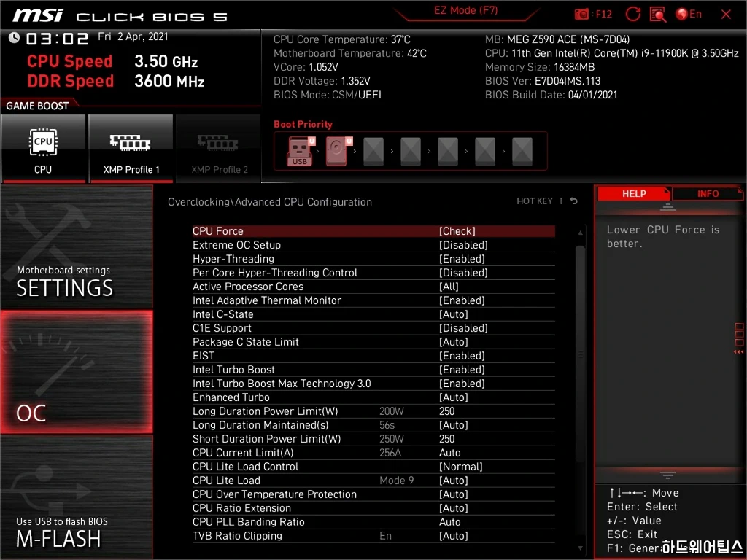Toggle Intel Turbo Boost Enabled value

(x=462, y=370)
